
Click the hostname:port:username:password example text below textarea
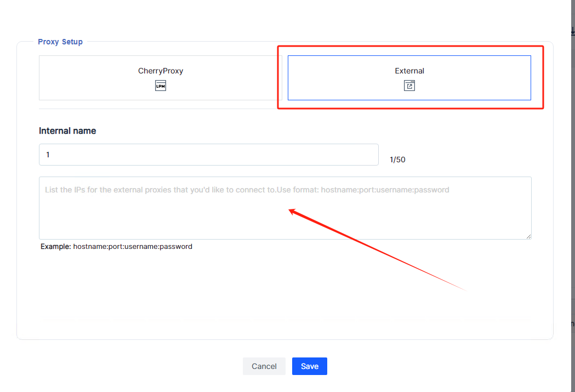click(133, 247)
